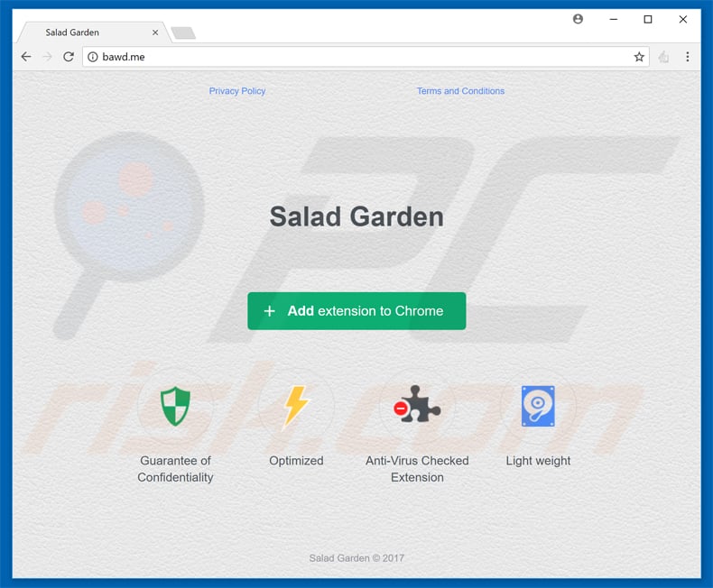
Task: Open the Chrome profile avatar button
Action: 578,19
